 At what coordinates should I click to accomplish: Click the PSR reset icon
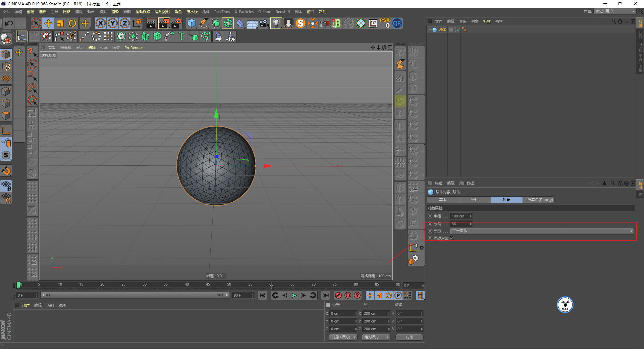pyautogui.click(x=385, y=23)
